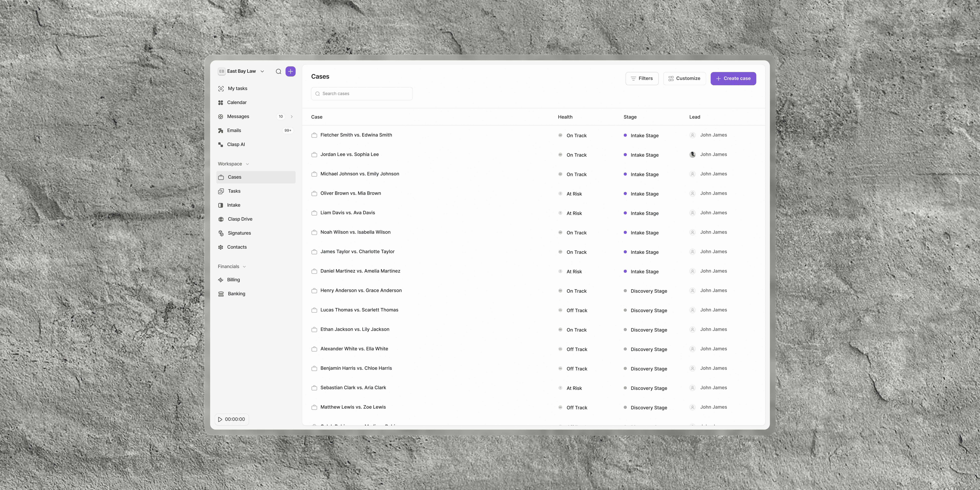This screenshot has width=980, height=490.
Task: Click the sidebar search magnifier icon
Action: point(278,72)
